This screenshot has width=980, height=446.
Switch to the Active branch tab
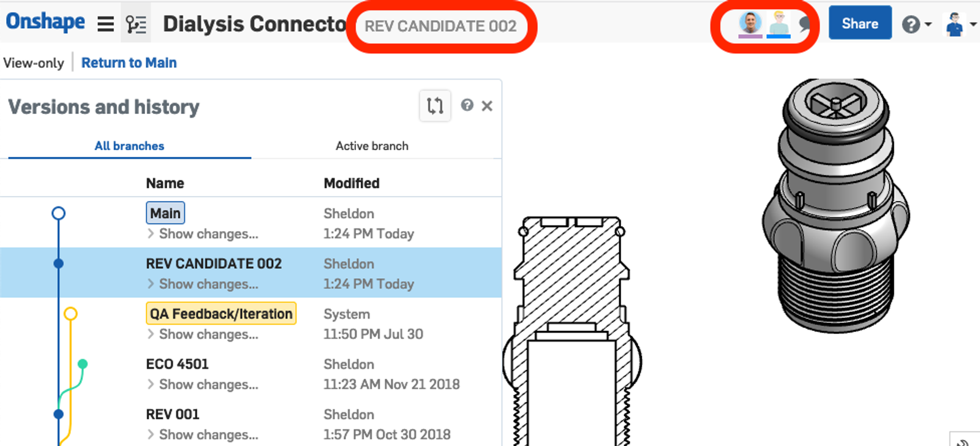[371, 146]
